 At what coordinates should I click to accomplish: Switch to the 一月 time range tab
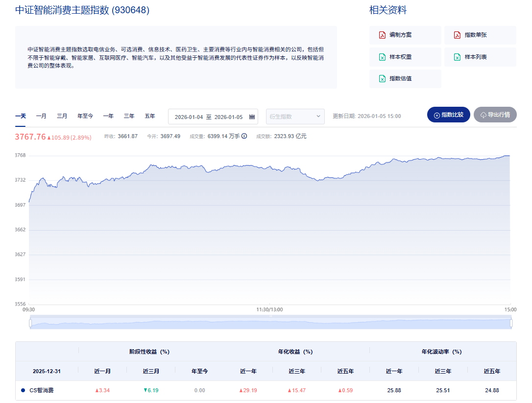pyautogui.click(x=41, y=116)
